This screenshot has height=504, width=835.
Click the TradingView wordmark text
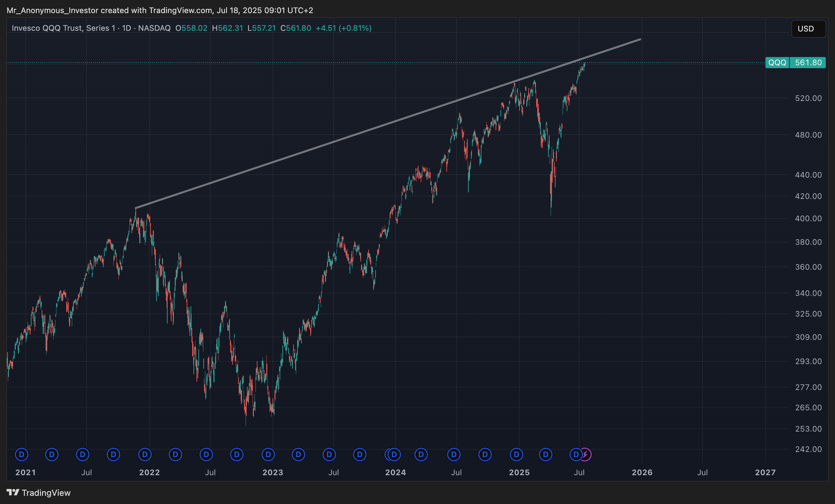[x=46, y=493]
